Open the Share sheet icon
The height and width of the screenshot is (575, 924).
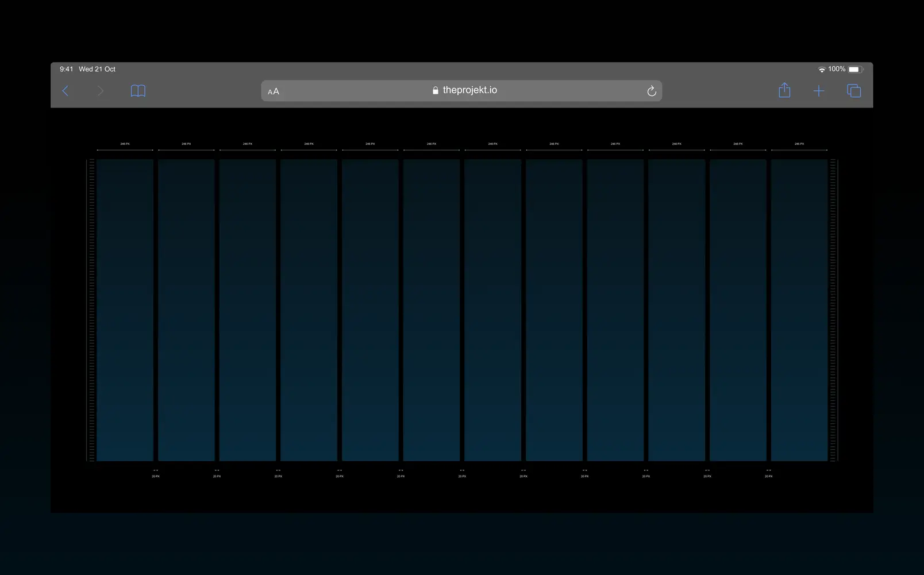tap(784, 90)
